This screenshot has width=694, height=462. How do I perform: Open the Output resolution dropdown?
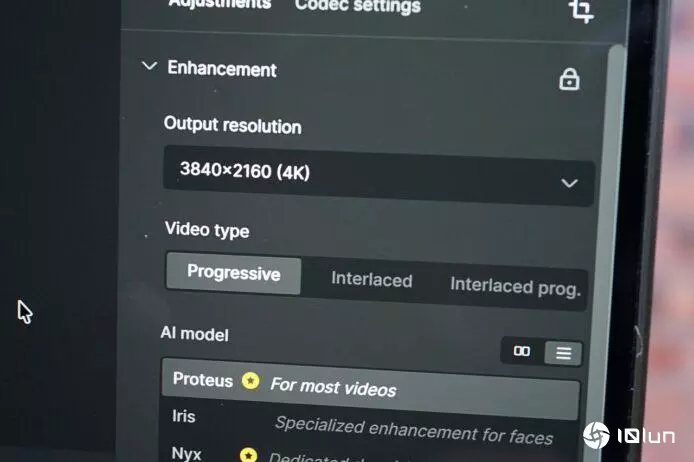pyautogui.click(x=378, y=176)
